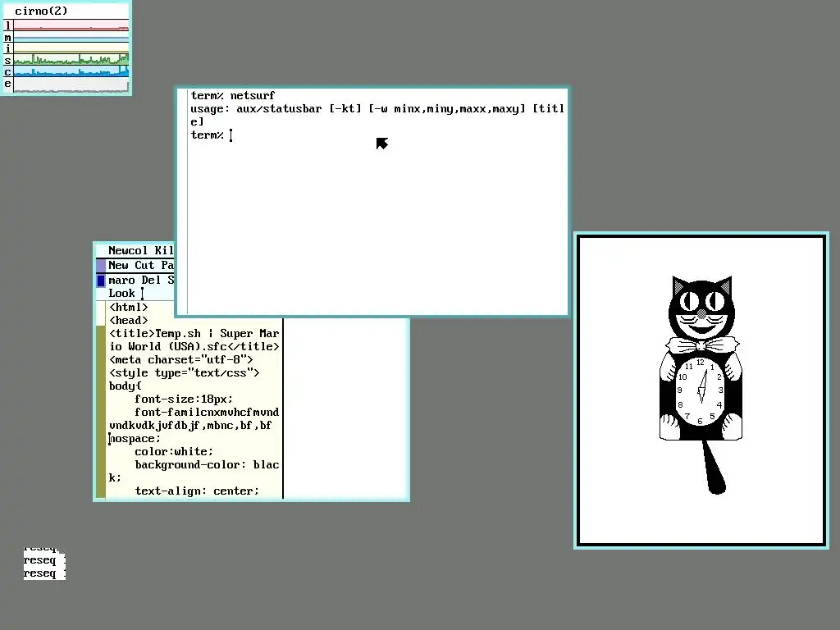Click the grey 'e' ethernet graph in stats

tap(71, 84)
